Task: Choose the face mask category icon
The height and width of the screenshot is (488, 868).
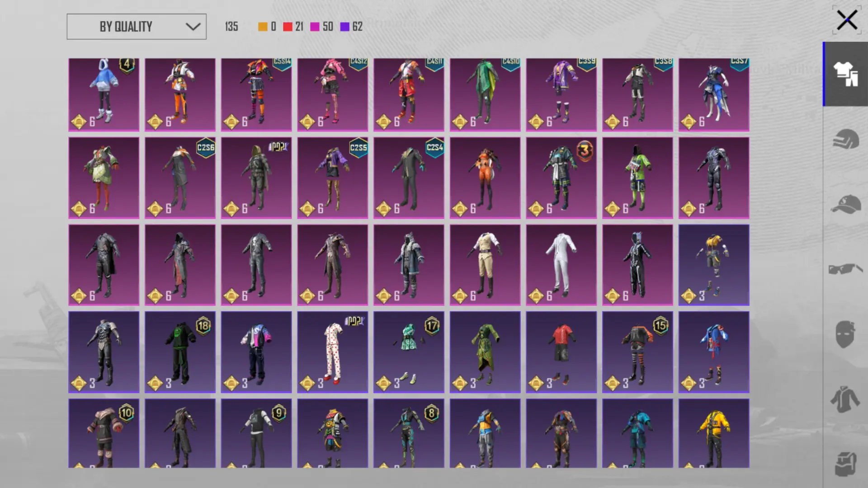Action: [x=845, y=334]
